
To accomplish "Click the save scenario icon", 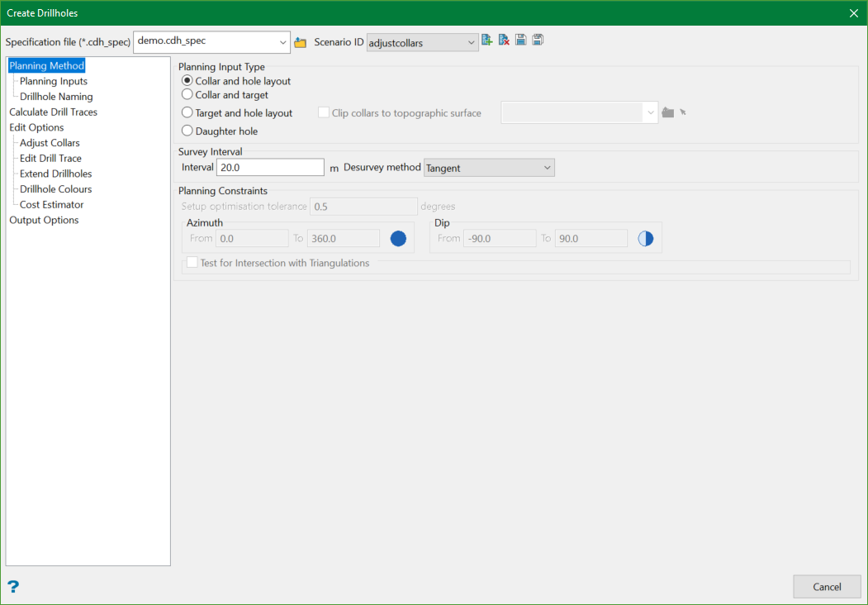I will click(x=521, y=40).
